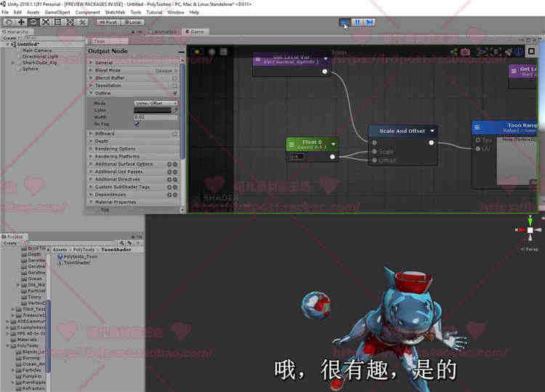Click the shader editor list icon

(x=224, y=52)
